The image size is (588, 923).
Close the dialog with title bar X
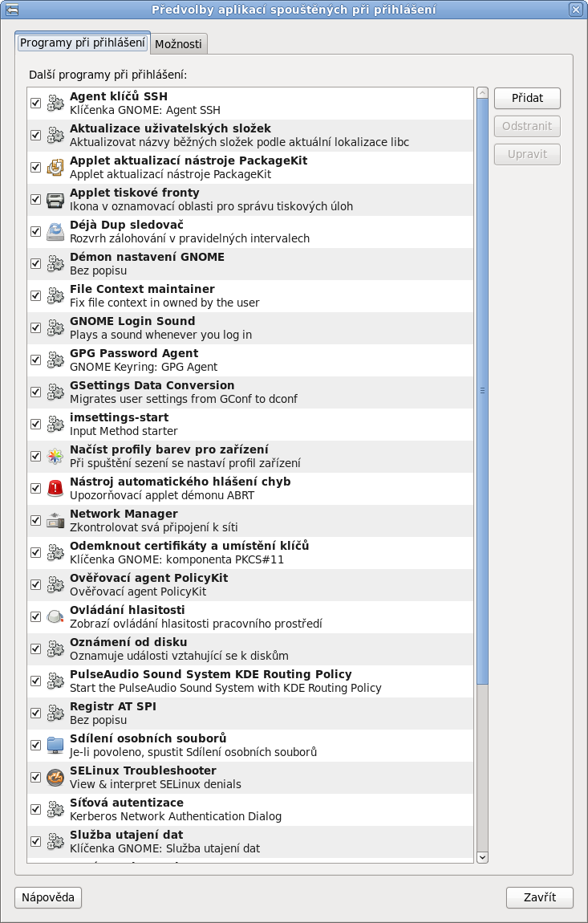coord(576,10)
